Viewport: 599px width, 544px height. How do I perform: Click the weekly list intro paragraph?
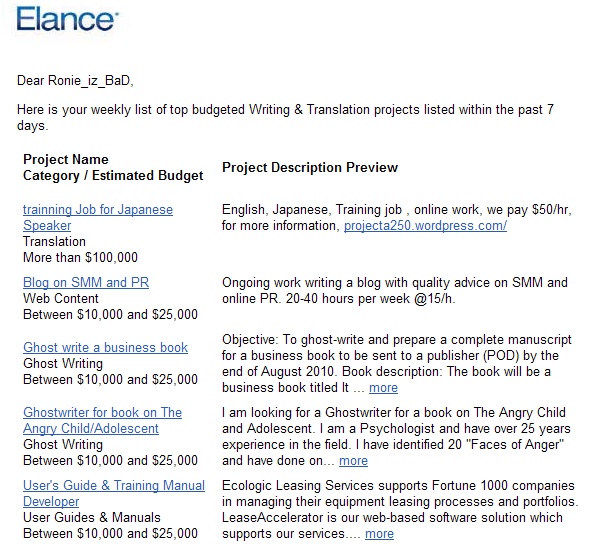pyautogui.click(x=285, y=117)
